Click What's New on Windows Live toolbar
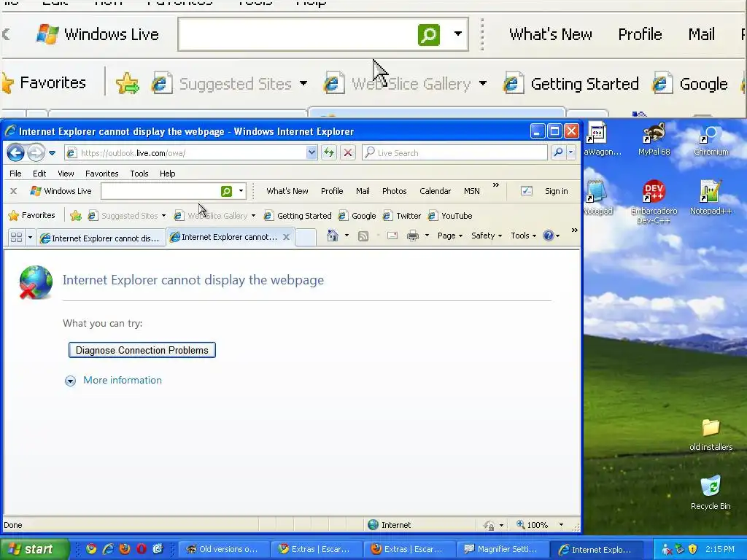This screenshot has height=560, width=747. [x=287, y=191]
